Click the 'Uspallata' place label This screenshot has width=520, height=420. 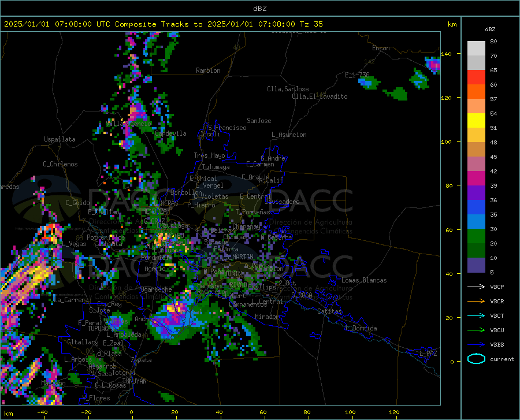pyautogui.click(x=60, y=139)
